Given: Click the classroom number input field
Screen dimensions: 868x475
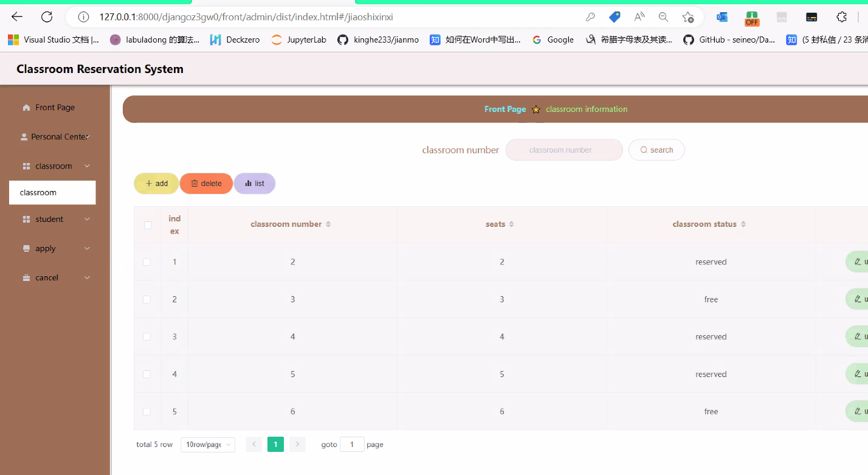Looking at the screenshot, I should 564,150.
